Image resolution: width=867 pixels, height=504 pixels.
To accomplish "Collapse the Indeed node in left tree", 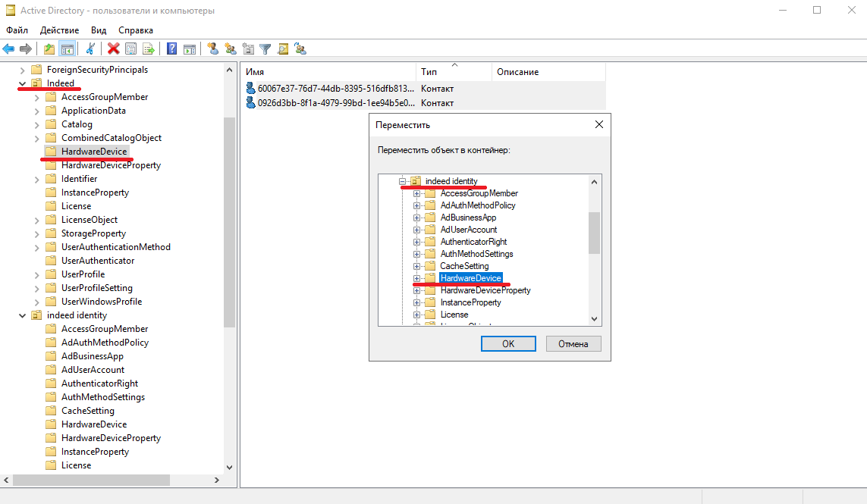I will (x=22, y=83).
